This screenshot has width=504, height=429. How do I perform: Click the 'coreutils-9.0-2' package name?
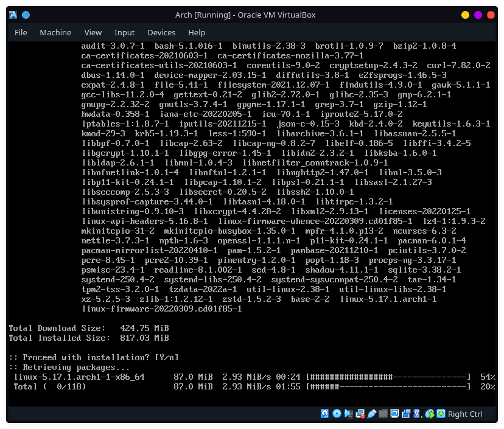(283, 65)
